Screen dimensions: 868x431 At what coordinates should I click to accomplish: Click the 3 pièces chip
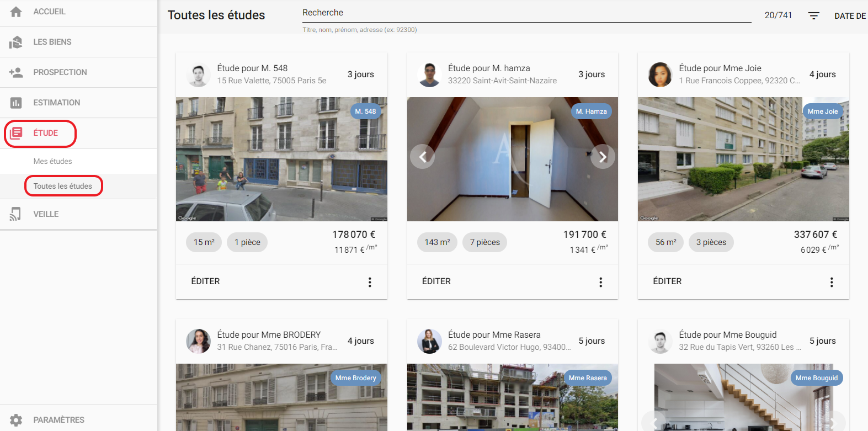711,242
